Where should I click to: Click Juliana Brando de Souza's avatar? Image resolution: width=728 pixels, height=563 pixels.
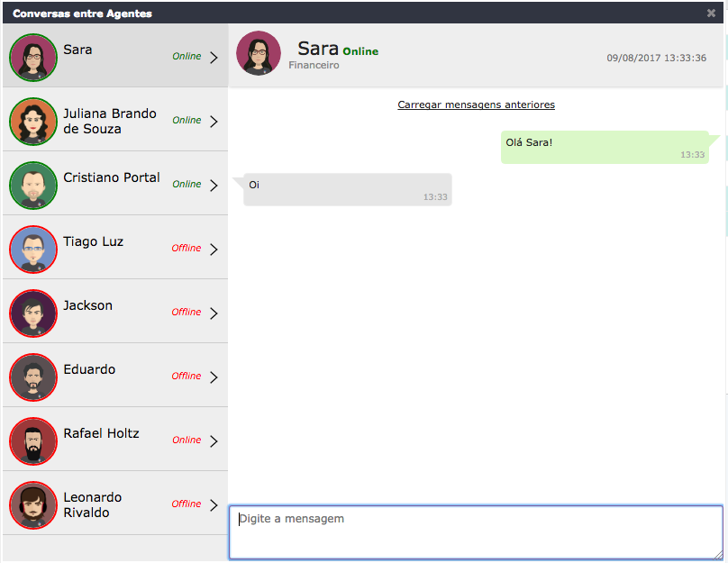pyautogui.click(x=33, y=121)
